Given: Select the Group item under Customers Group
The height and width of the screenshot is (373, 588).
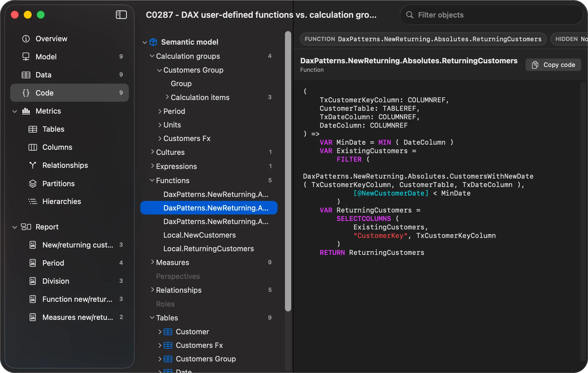Looking at the screenshot, I should (209, 84).
